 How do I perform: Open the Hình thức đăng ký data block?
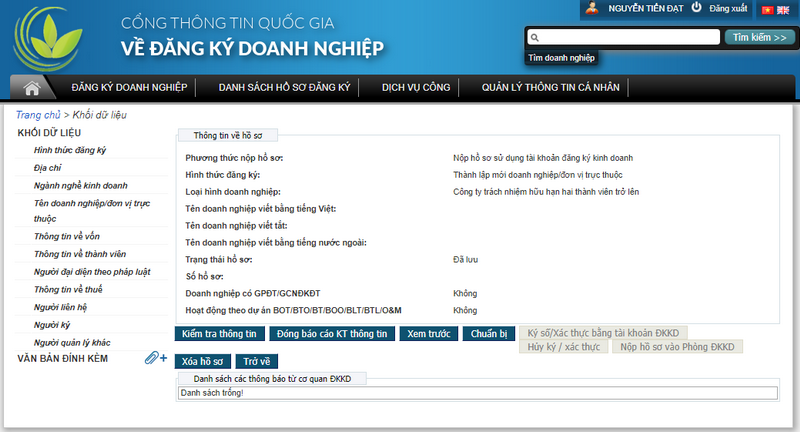click(70, 150)
